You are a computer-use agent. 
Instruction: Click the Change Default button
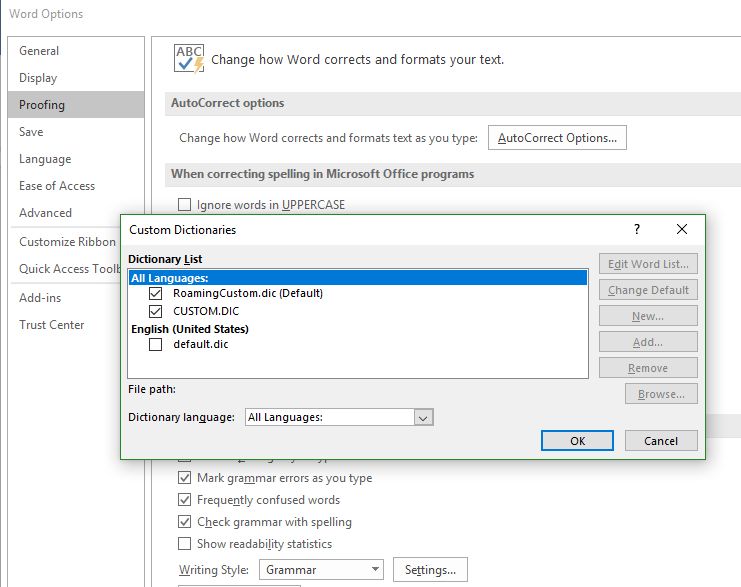coord(648,290)
